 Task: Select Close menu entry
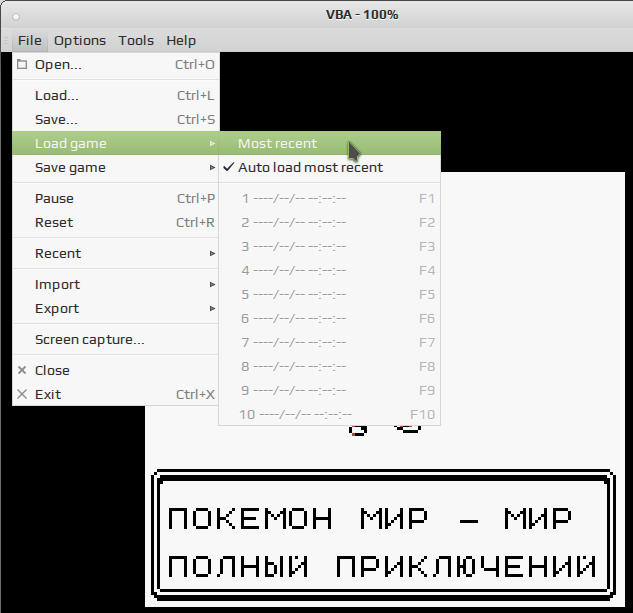point(116,370)
